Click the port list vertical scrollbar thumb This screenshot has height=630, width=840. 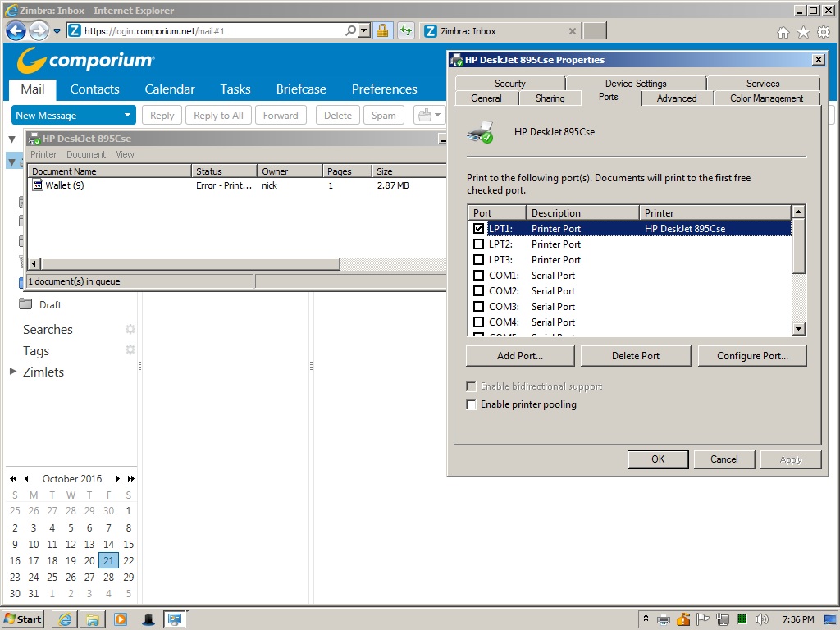pos(799,246)
